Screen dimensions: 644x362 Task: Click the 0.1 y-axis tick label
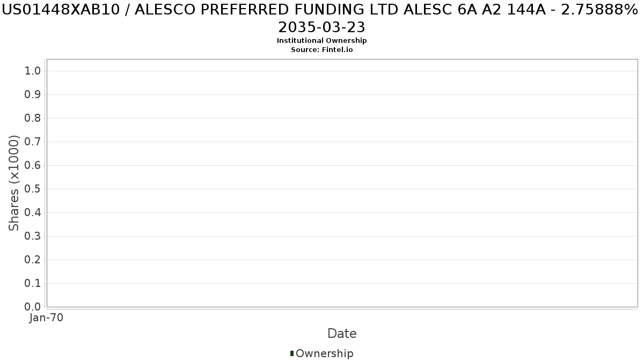(x=33, y=283)
